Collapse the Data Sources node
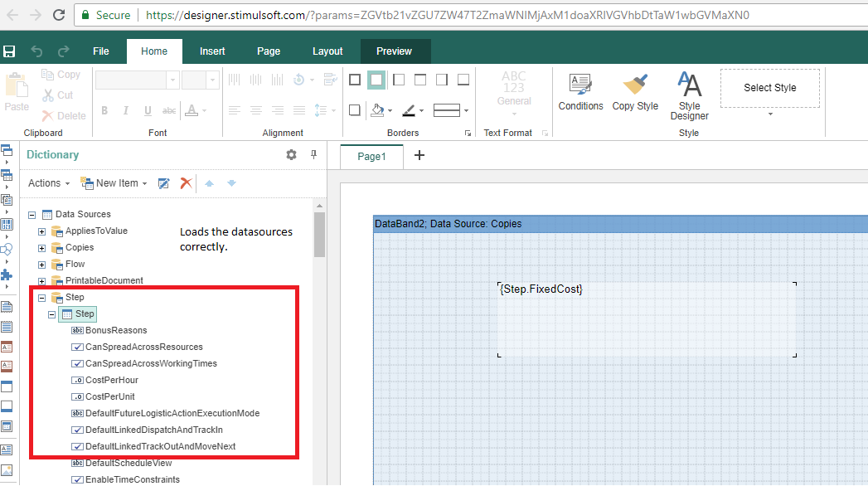Image resolution: width=868 pixels, height=486 pixels. [x=32, y=215]
